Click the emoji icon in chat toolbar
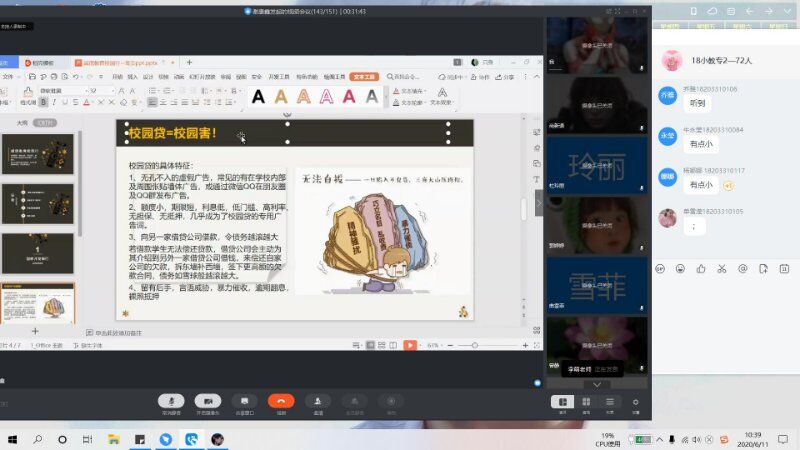This screenshot has height=450, width=800. tap(680, 268)
